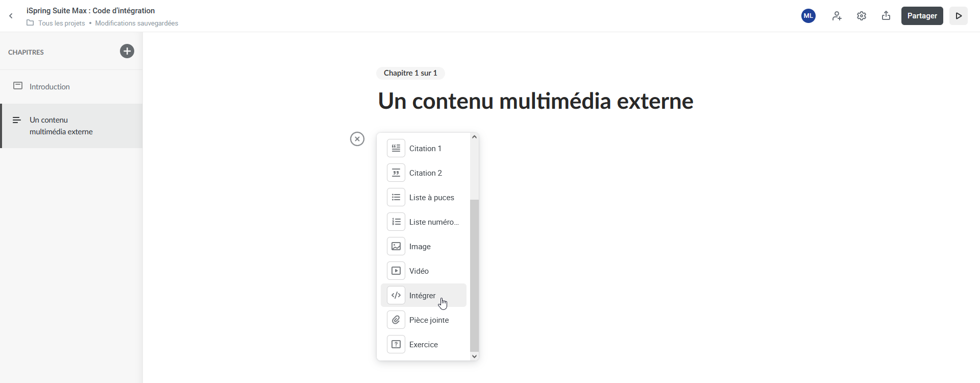Screen dimensions: 980x383
Task: Close the block insert menu
Action: [357, 139]
